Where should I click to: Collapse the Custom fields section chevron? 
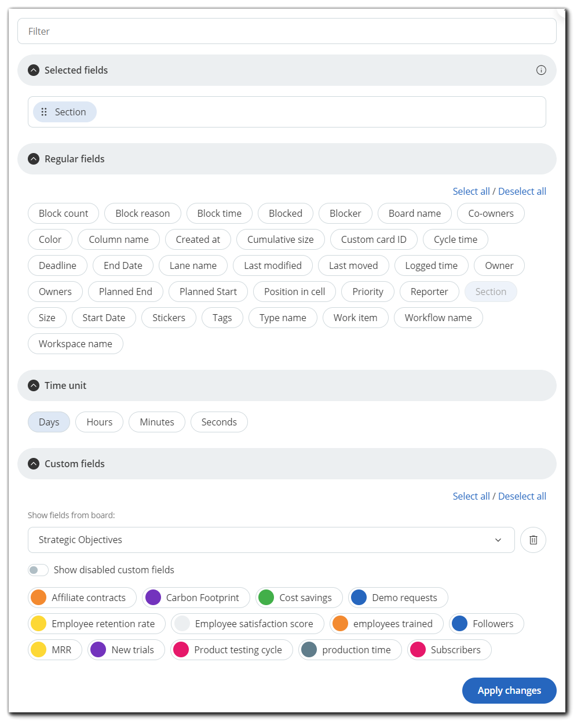point(34,464)
